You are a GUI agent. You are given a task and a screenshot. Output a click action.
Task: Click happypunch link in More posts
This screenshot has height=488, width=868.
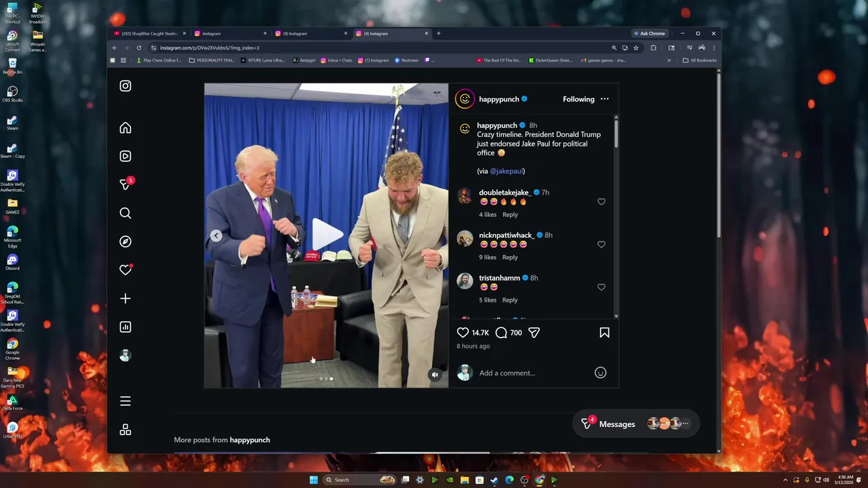pyautogui.click(x=250, y=440)
